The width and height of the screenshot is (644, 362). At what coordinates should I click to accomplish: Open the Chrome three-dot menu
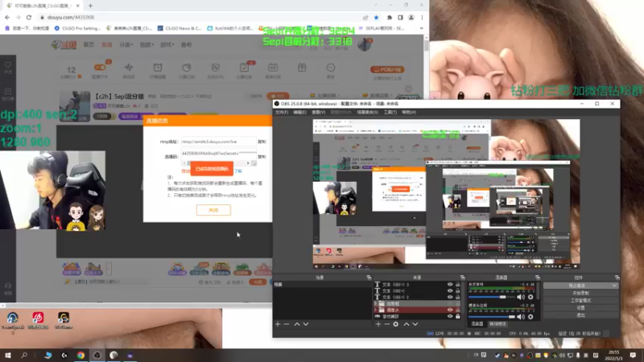(x=422, y=18)
